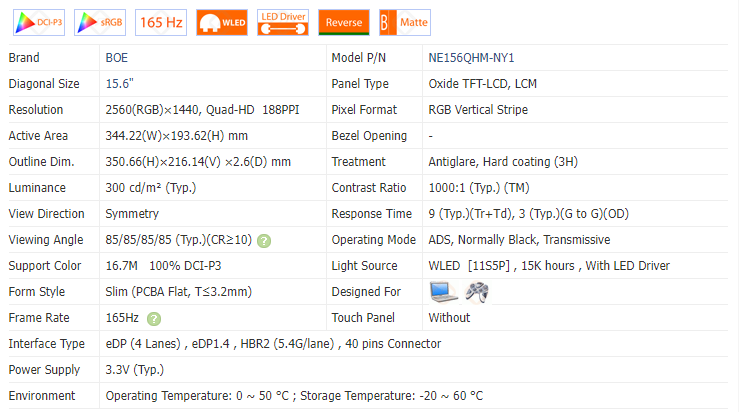
Task: Click the laptop icon in Designed For
Action: tap(444, 292)
